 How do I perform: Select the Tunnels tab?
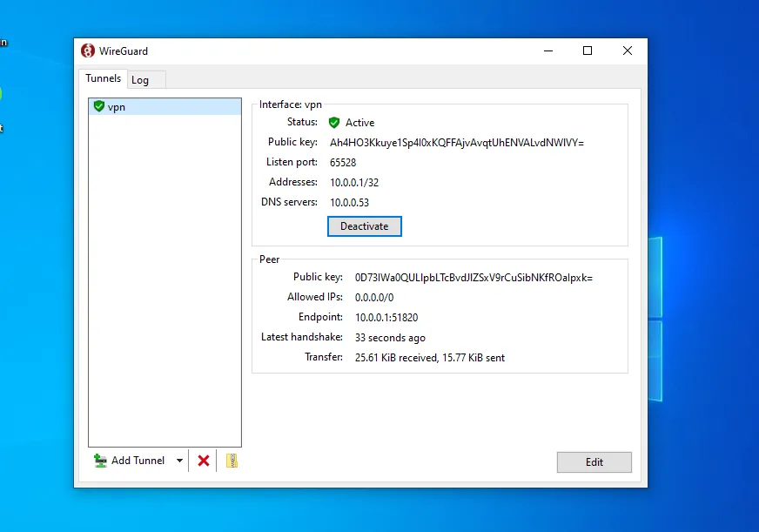[103, 78]
